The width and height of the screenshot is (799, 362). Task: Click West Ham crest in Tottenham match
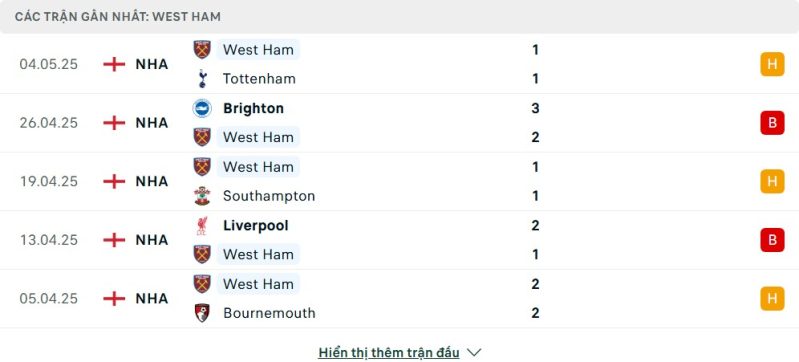[202, 49]
